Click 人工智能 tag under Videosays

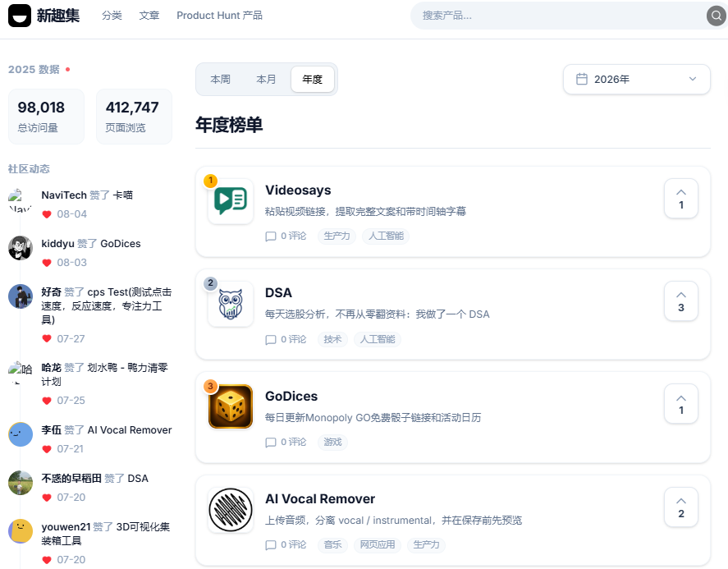tap(386, 236)
